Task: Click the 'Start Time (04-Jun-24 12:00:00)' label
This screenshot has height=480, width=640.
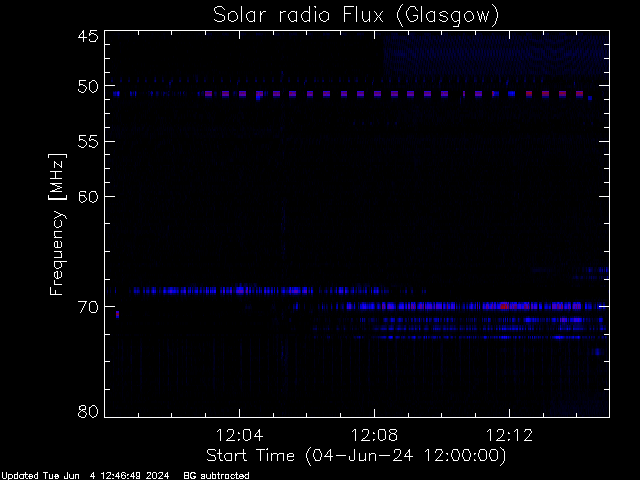Action: pos(356,456)
